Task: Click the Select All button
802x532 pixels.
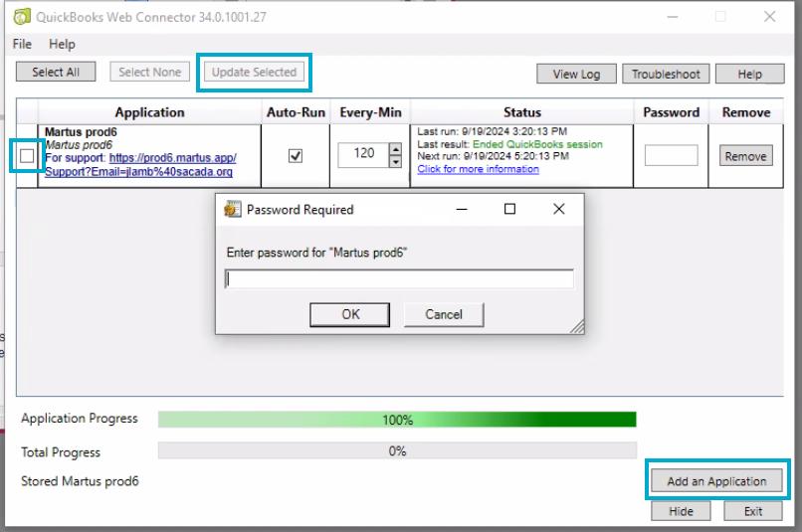Action: click(56, 72)
